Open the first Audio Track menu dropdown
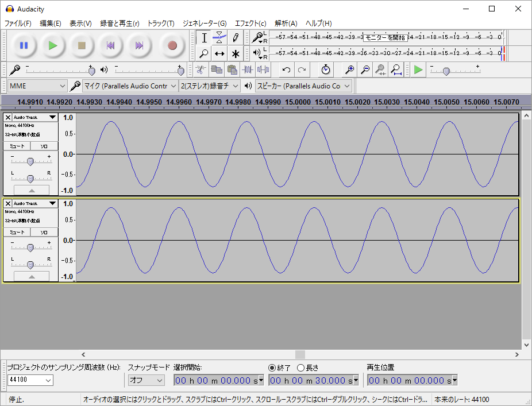 34,117
